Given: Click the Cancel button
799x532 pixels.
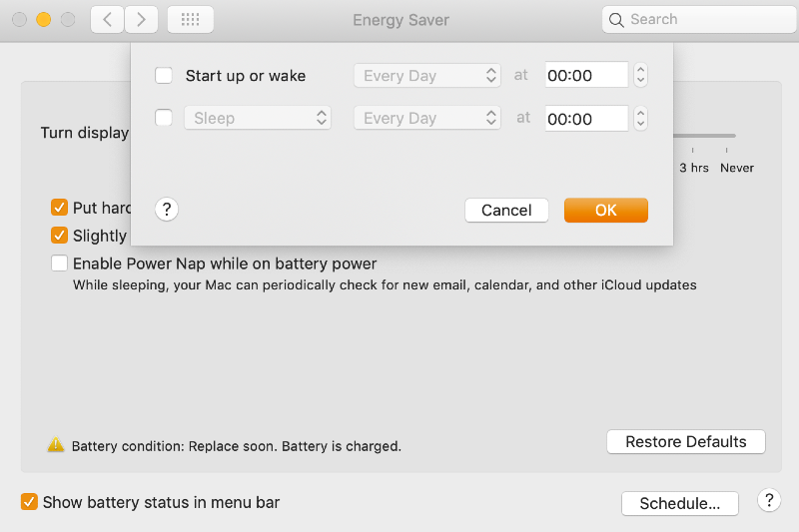Looking at the screenshot, I should coord(506,210).
